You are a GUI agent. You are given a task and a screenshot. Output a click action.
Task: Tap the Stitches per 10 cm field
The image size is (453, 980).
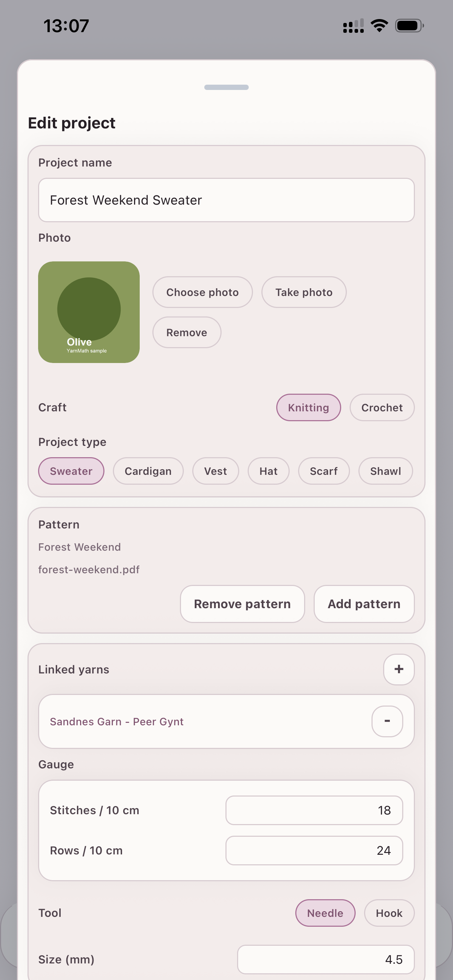[x=313, y=810]
